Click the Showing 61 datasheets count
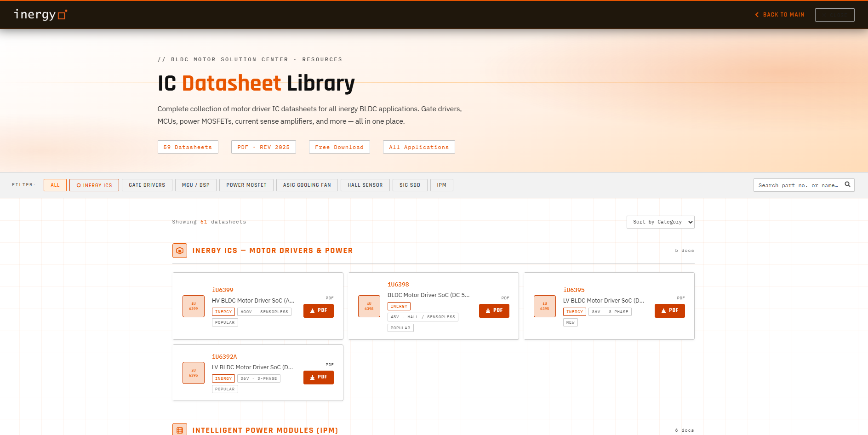 tap(209, 222)
